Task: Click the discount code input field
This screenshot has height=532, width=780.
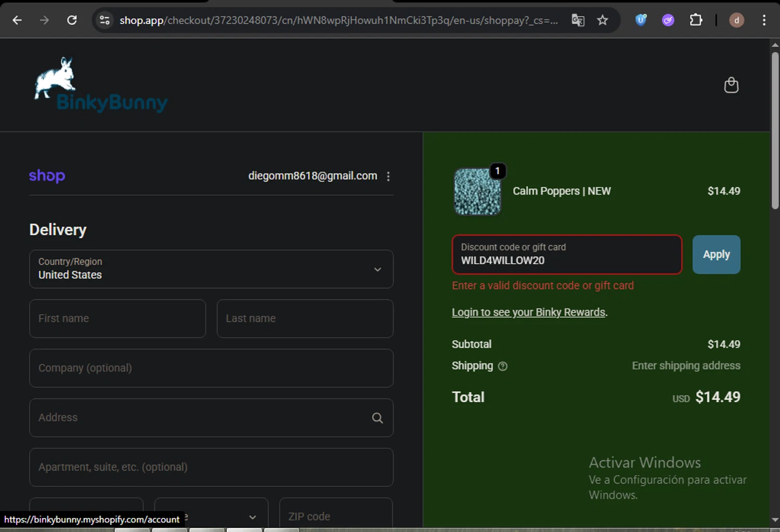Action: [567, 254]
